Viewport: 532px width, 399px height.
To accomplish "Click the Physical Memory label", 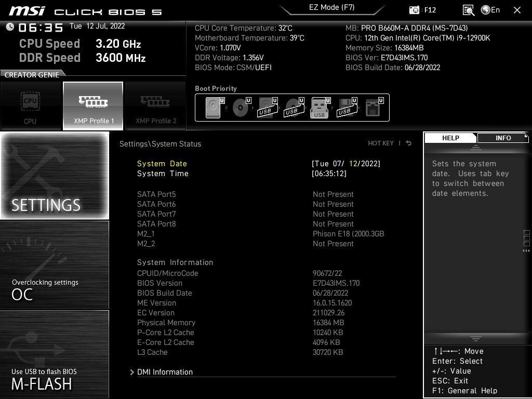I will coord(166,322).
